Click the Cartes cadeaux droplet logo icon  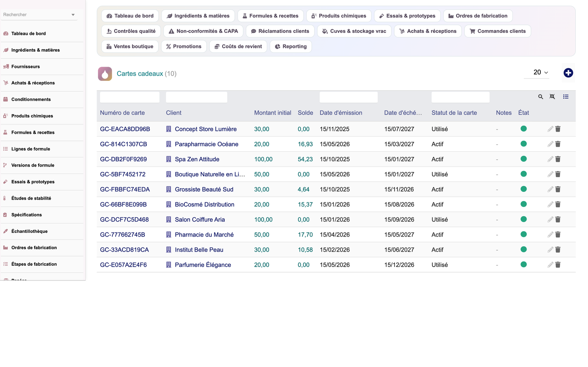pyautogui.click(x=105, y=74)
